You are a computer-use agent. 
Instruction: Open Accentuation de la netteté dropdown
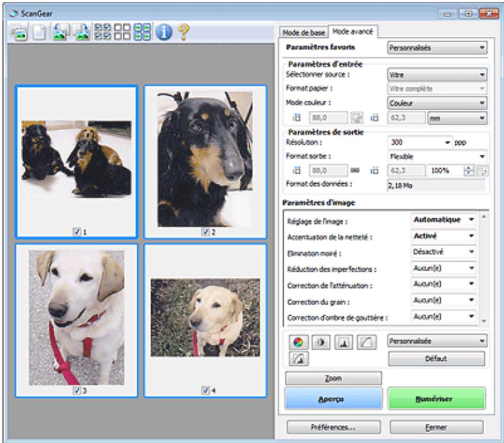444,236
